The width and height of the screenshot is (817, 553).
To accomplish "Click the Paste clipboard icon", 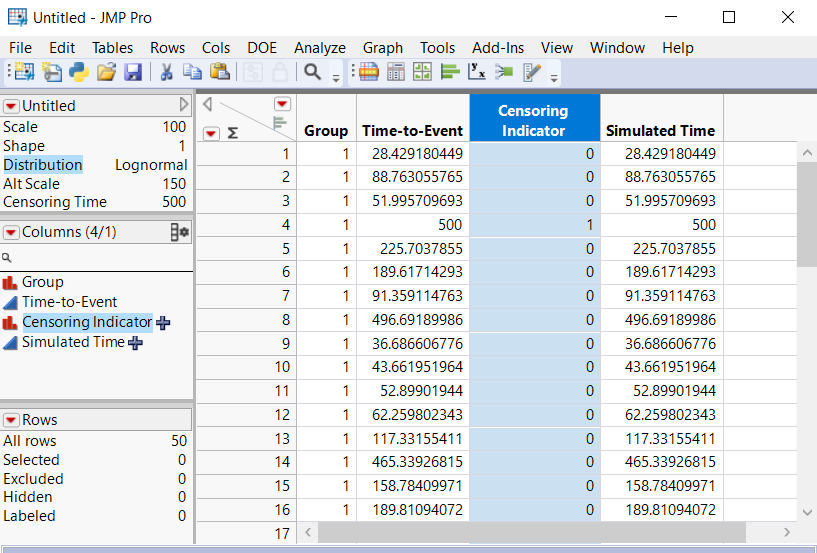I will 219,71.
